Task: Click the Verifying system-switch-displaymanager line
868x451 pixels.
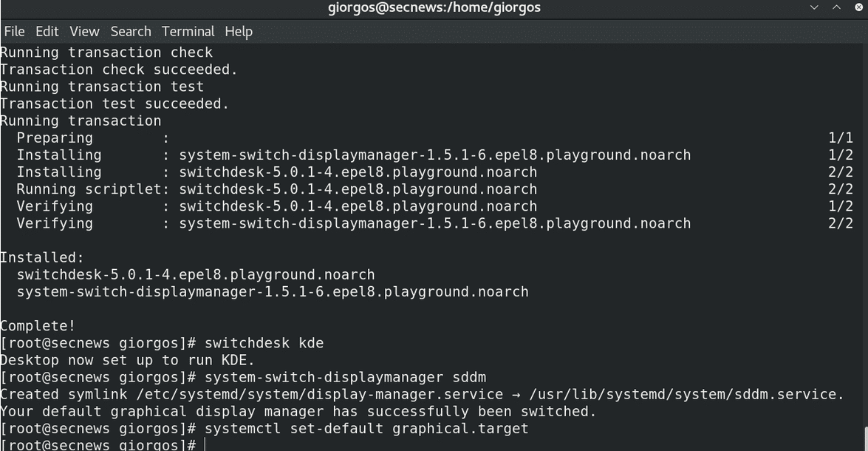Action: coord(434,224)
